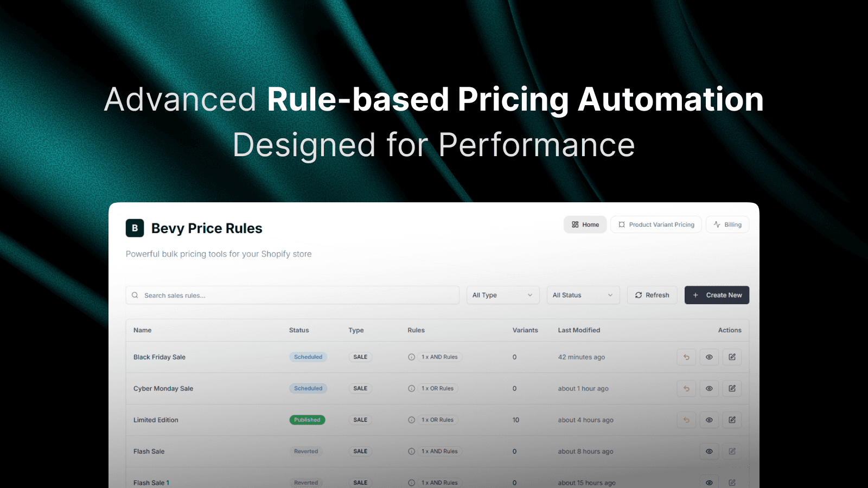Edit the Limited Edition rule
The height and width of the screenshot is (488, 868).
[x=732, y=420]
